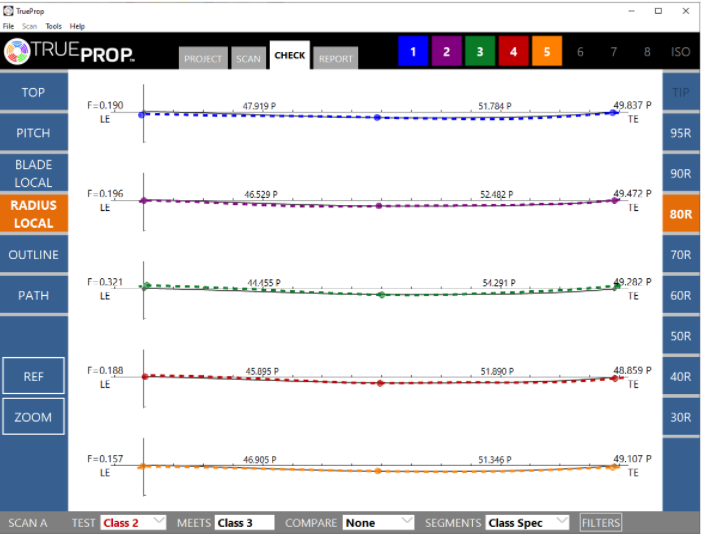Click the ZOOM button
The height and width of the screenshot is (534, 701).
click(33, 417)
